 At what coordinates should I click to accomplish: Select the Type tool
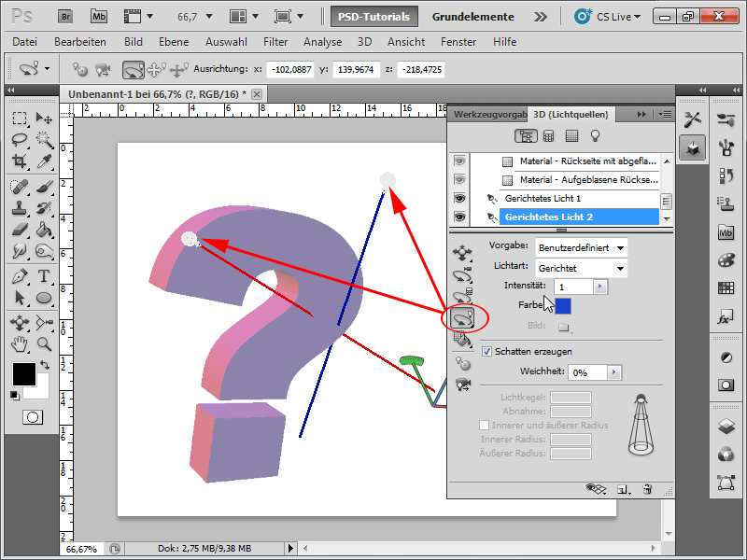coord(44,276)
